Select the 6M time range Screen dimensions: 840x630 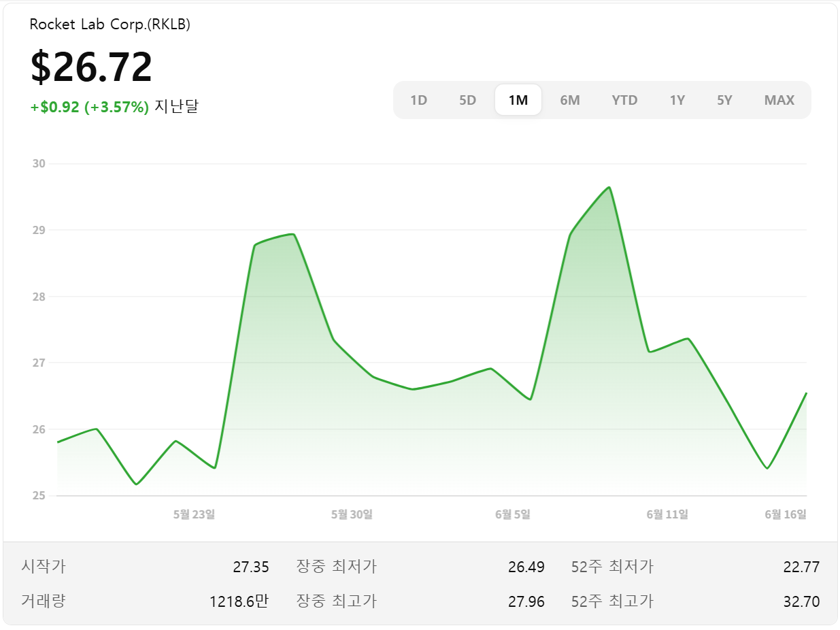570,99
